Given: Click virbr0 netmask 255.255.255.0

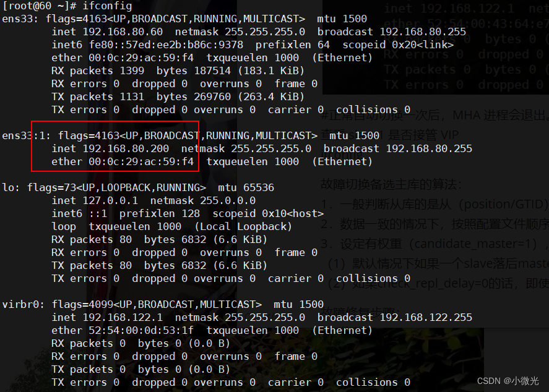Looking at the screenshot, I should 265,318.
